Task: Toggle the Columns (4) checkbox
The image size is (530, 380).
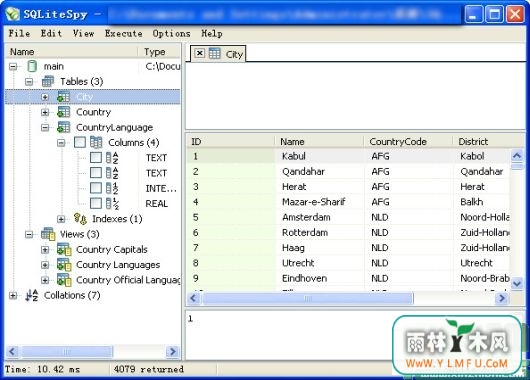Action: pyautogui.click(x=80, y=142)
